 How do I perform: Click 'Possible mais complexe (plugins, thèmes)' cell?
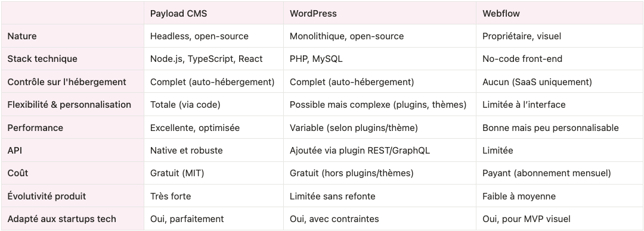click(380, 105)
